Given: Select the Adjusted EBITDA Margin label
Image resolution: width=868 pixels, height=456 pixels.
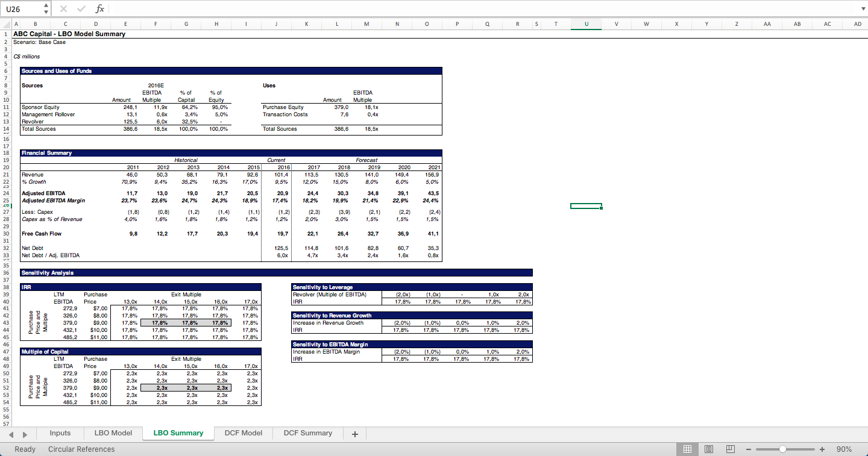Looking at the screenshot, I should [x=53, y=201].
